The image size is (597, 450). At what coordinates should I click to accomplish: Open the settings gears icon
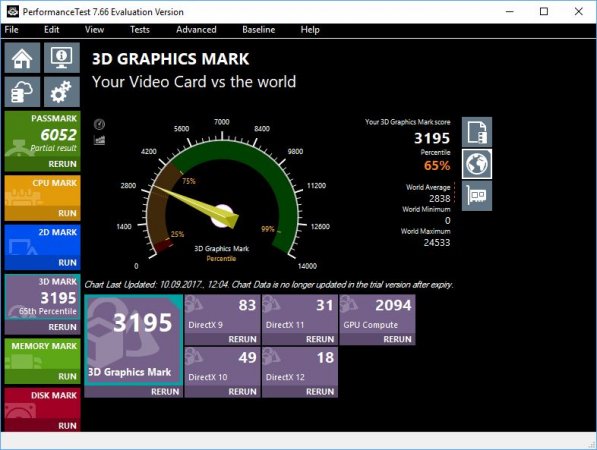tap(62, 92)
